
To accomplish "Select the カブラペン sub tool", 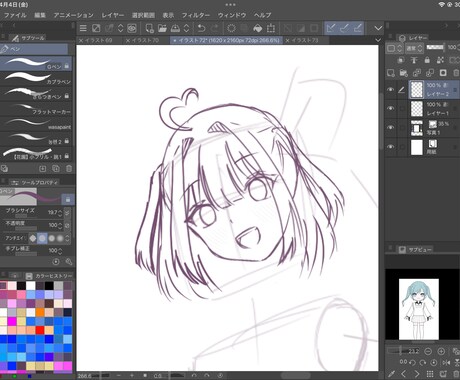I will [x=36, y=79].
